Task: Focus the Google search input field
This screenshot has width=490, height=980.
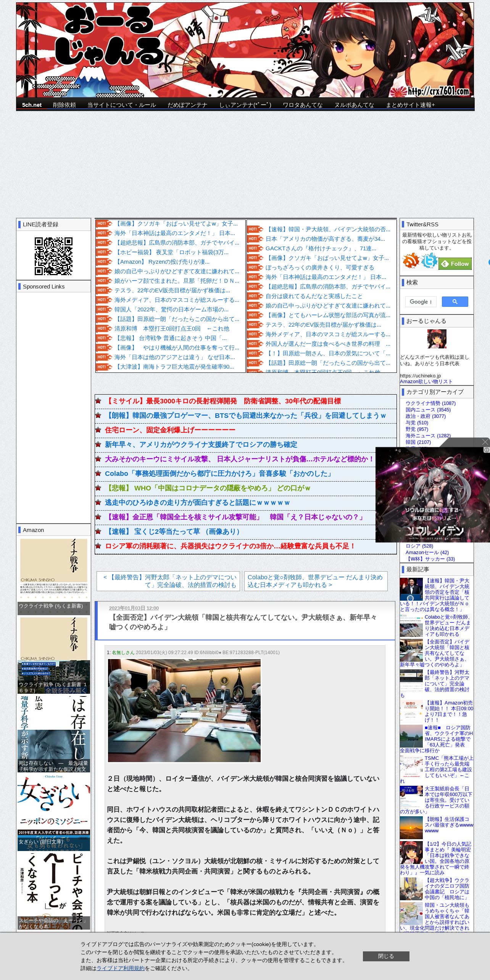Action: click(x=421, y=301)
